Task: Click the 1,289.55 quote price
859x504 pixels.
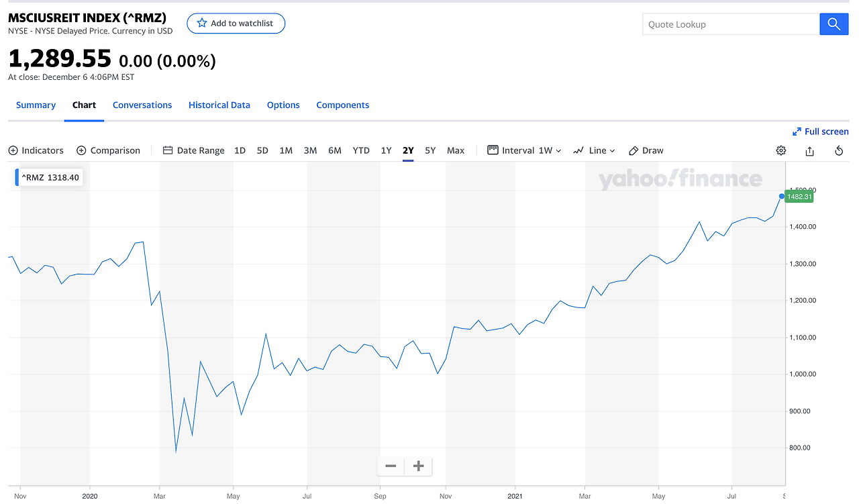Action: pyautogui.click(x=60, y=59)
